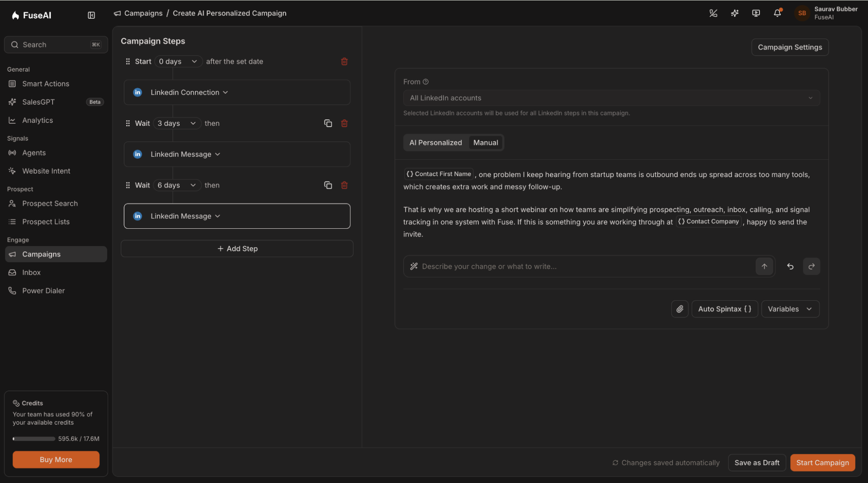This screenshot has height=483, width=868.
Task: Click the LinkedIn icon on Linkedin Connection step
Action: 138,92
